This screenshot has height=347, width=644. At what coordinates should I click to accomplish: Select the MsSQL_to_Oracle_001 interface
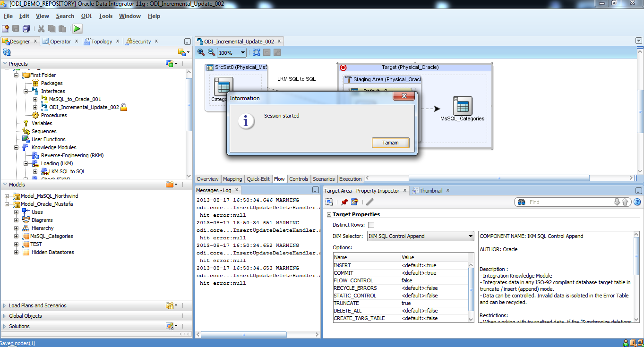coord(75,99)
